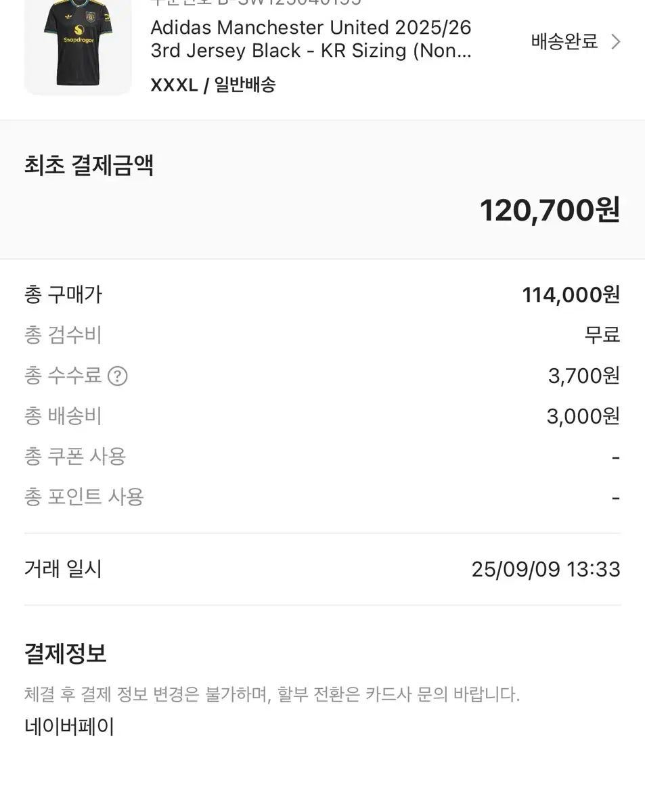Select the 총 구매가 label
The image size is (645, 812).
(63, 294)
